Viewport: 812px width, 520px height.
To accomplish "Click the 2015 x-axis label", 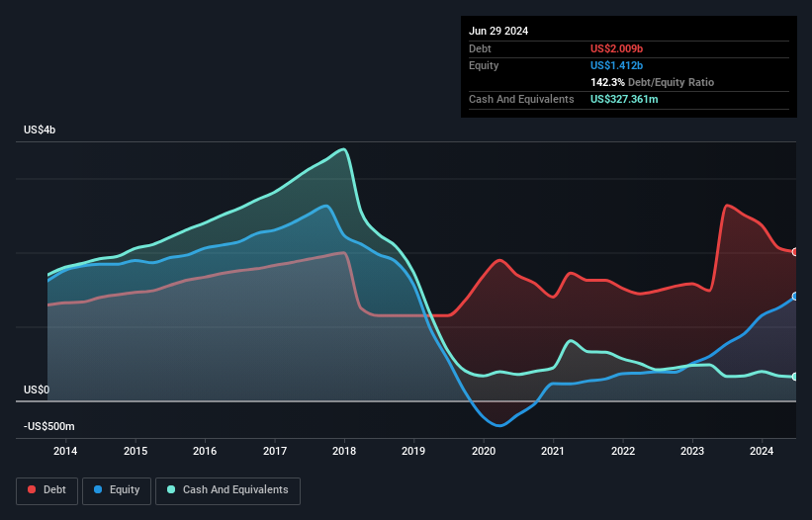I will point(135,451).
